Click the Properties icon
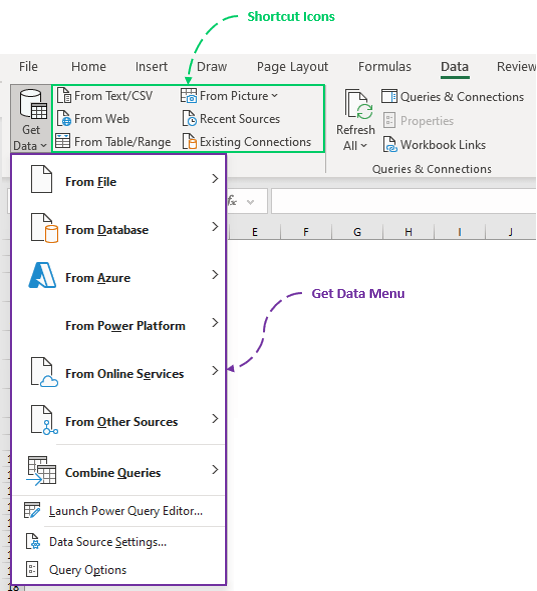Screen dimensions: 537x591 point(389,121)
